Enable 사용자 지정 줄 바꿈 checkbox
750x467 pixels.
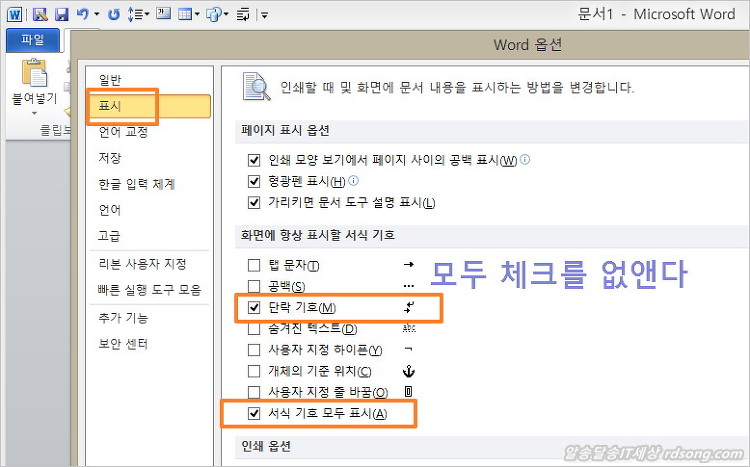tap(254, 392)
